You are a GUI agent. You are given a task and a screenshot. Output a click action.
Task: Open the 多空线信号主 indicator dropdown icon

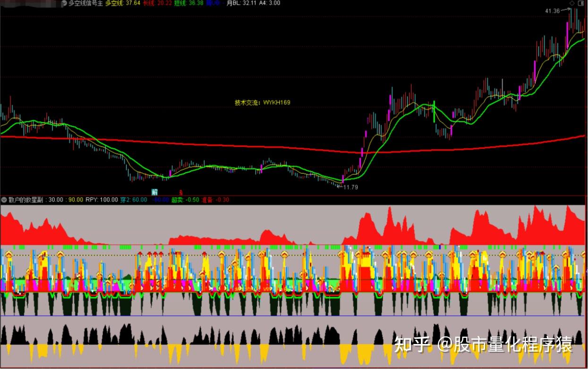pyautogui.click(x=64, y=3)
